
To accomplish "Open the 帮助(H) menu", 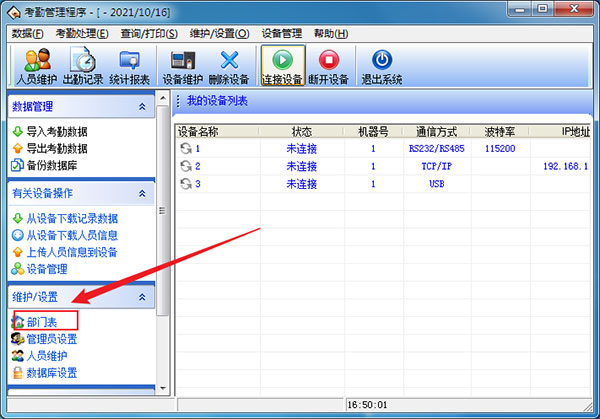I will 331,34.
